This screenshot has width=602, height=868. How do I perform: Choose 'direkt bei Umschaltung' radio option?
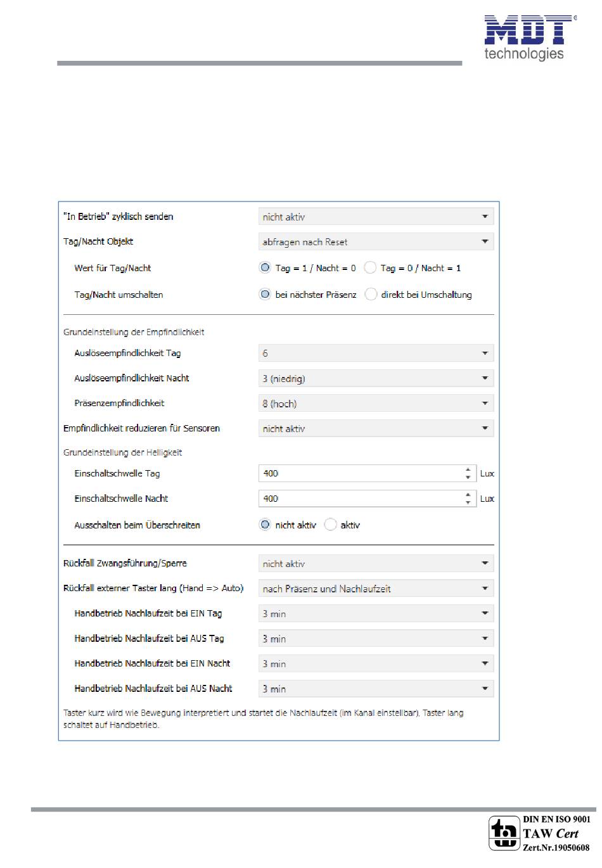[x=371, y=295]
